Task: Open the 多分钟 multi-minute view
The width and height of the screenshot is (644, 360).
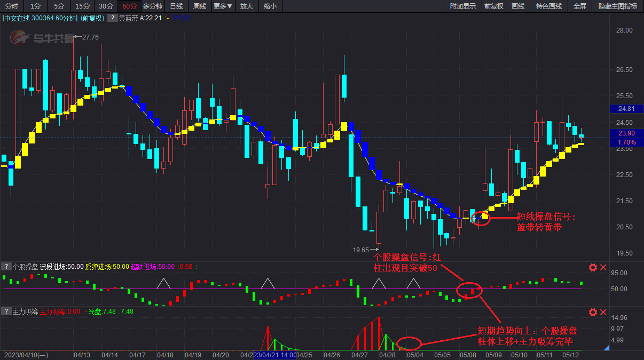Action: pos(153,6)
